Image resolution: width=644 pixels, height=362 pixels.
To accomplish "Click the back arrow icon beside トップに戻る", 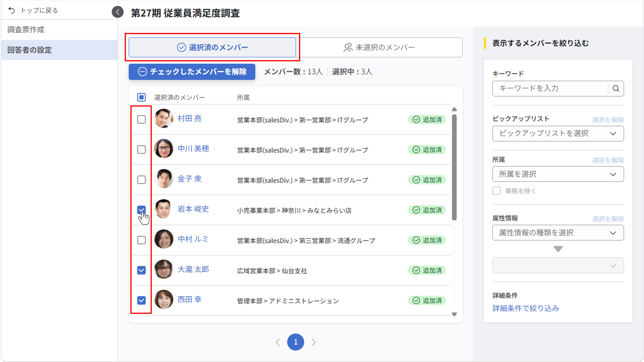I will 12,10.
